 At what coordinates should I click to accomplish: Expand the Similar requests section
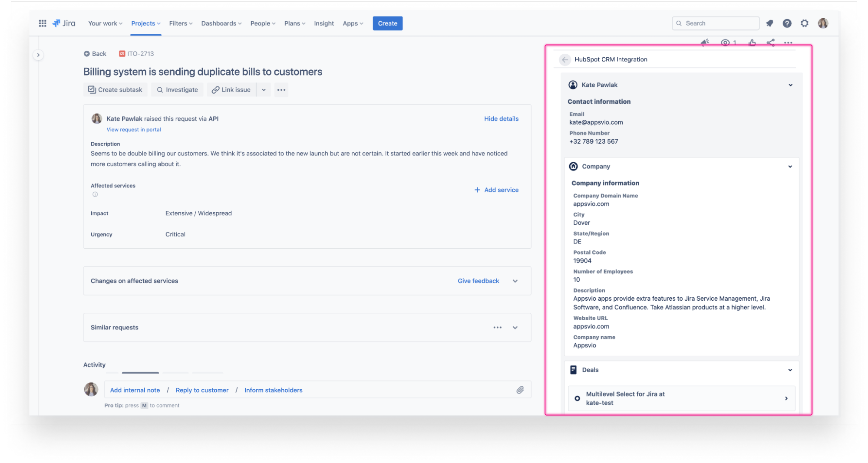click(515, 328)
